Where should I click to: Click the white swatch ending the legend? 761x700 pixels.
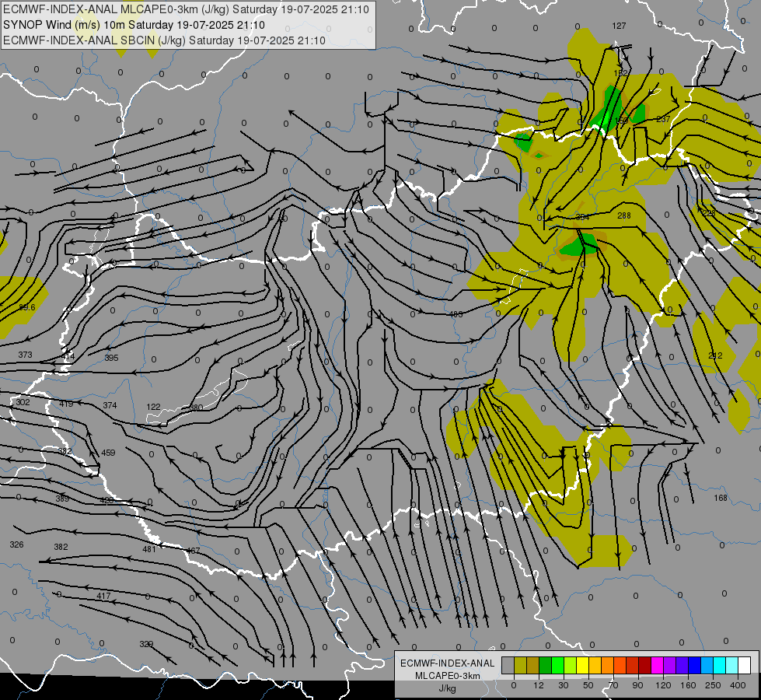click(745, 666)
